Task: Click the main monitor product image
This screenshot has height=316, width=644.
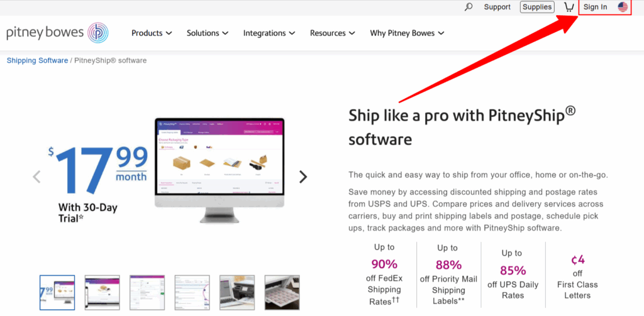Action: [x=219, y=170]
